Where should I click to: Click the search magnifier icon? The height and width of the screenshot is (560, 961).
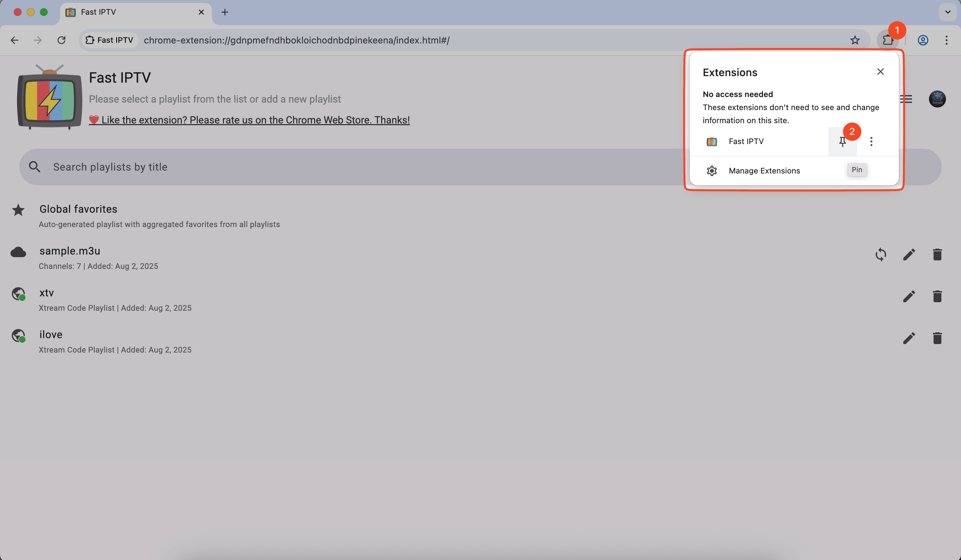[35, 167]
